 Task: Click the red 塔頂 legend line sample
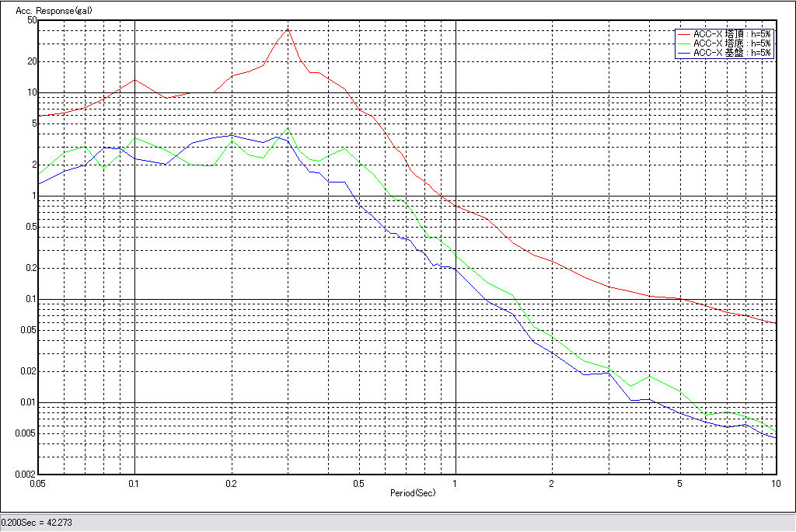pos(683,34)
